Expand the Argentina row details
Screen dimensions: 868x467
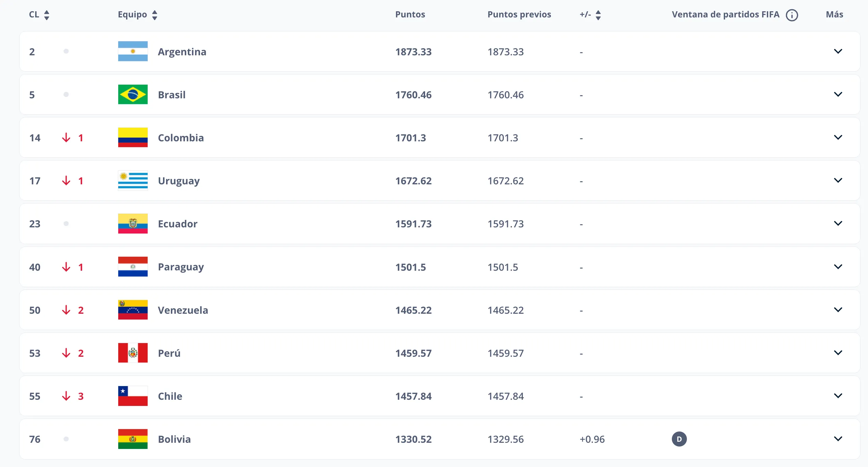838,52
